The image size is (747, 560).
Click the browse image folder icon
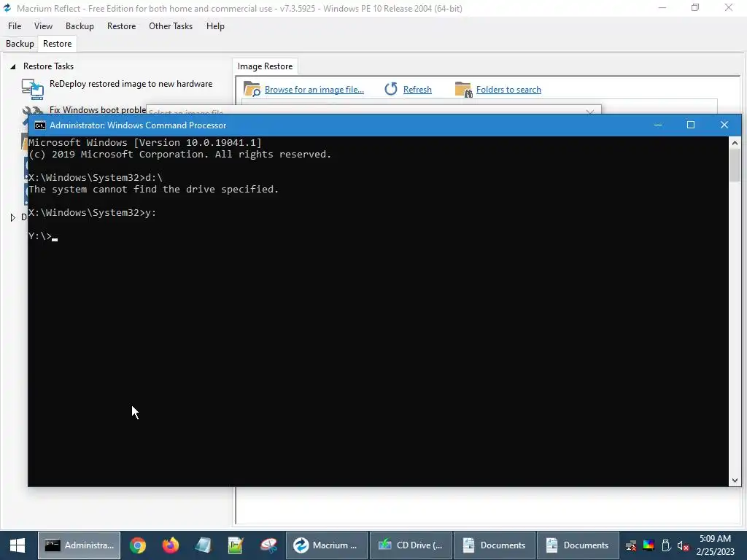(252, 89)
